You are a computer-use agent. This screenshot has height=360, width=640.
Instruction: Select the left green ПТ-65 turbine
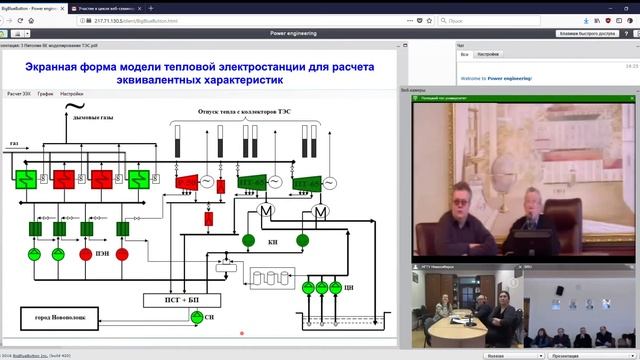coord(252,182)
